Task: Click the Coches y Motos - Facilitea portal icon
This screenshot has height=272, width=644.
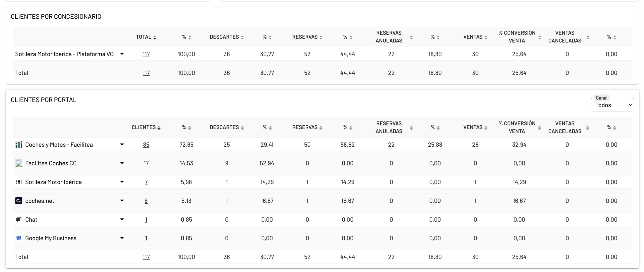Action: click(x=19, y=145)
